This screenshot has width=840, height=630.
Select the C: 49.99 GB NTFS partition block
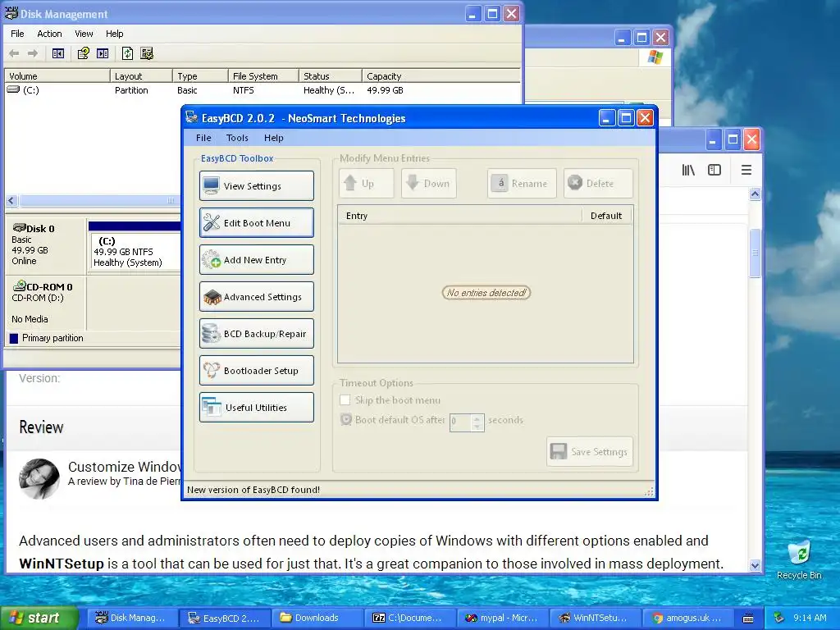(x=134, y=252)
